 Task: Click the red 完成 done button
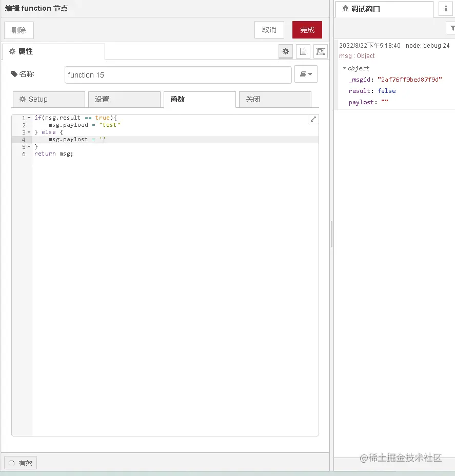pos(307,30)
